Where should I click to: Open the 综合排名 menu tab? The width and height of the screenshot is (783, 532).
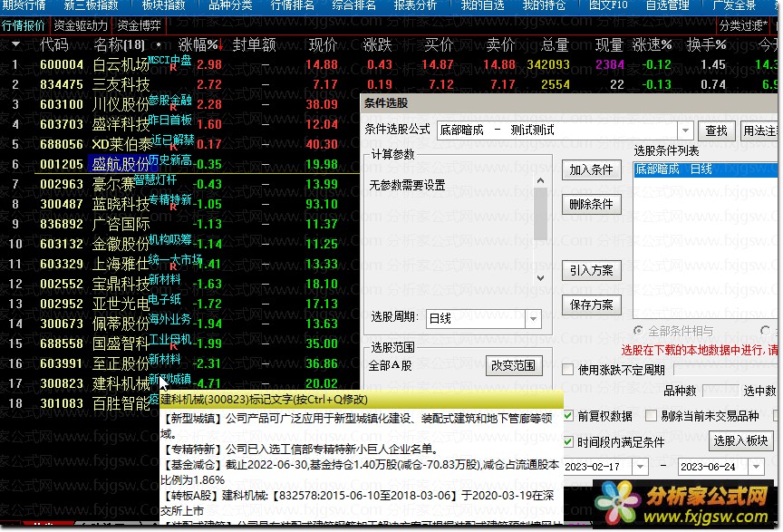click(x=353, y=5)
